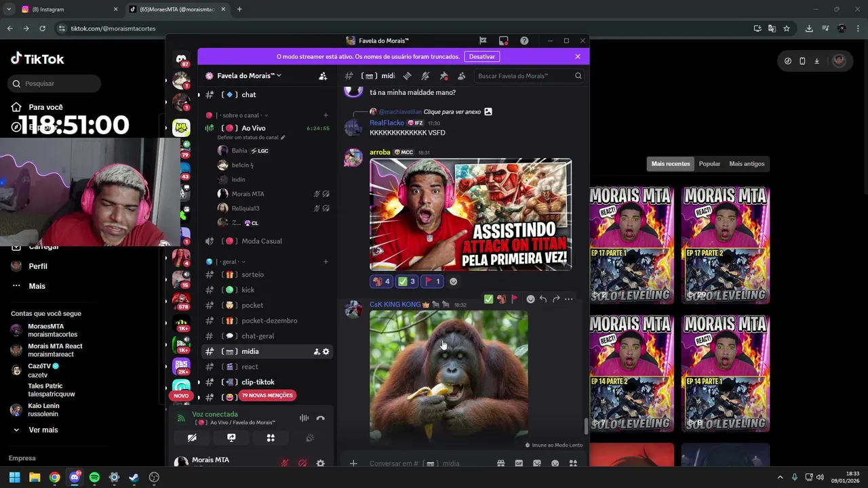The height and width of the screenshot is (488, 868).
Task: Open the activities button in voice panel
Action: coord(271,438)
